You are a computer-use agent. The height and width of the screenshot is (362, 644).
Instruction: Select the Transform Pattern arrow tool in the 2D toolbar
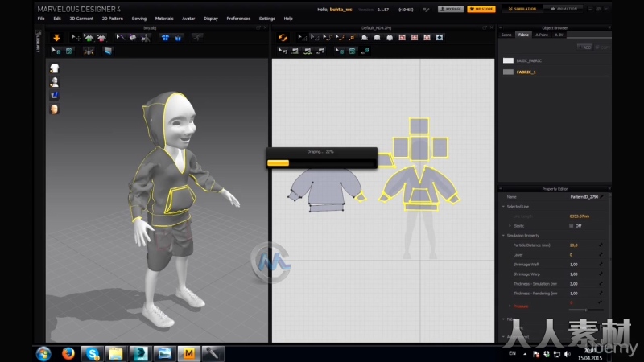[302, 37]
